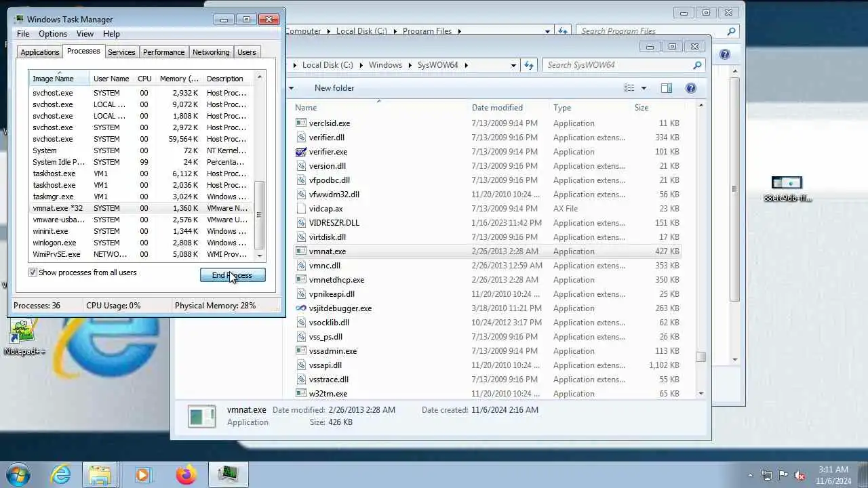Click the w32tm.exe file icon
Image resolution: width=868 pixels, height=488 pixels.
301,394
